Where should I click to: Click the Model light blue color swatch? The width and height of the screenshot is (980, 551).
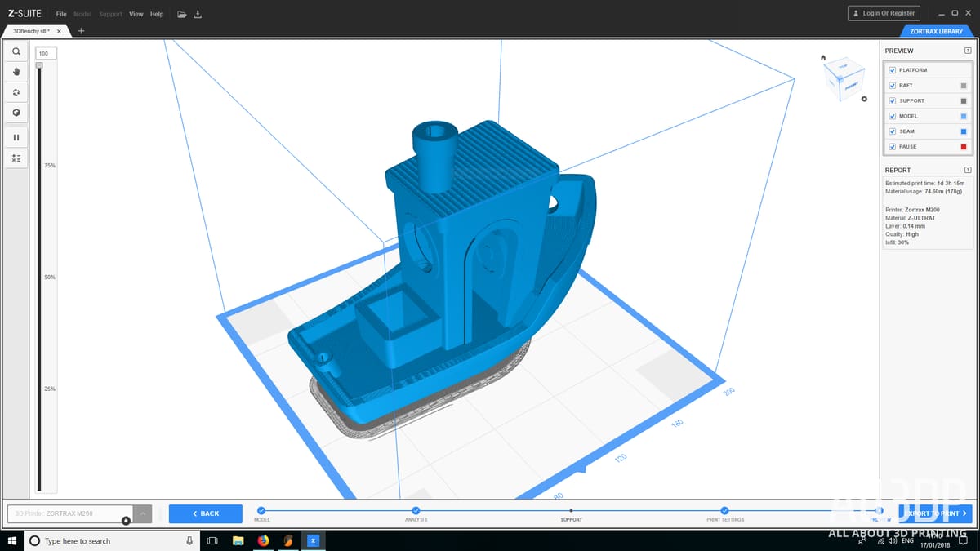(964, 116)
